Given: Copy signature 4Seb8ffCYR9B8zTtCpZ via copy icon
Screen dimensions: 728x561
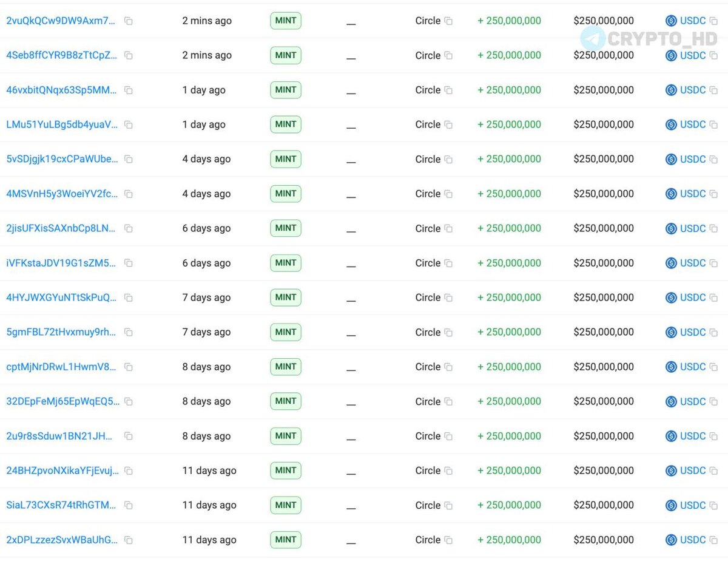Looking at the screenshot, I should (129, 55).
